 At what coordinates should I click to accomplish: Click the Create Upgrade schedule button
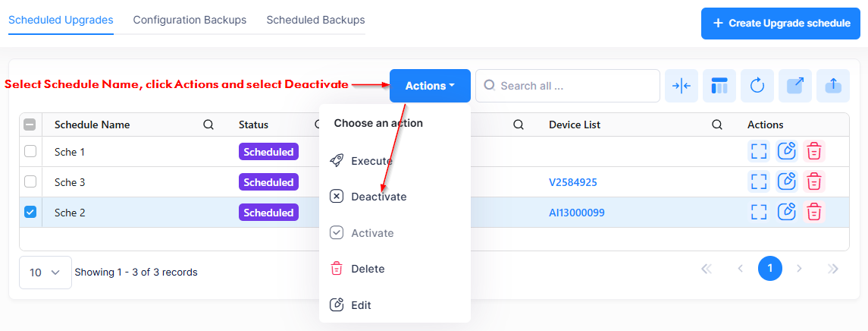[x=780, y=24]
